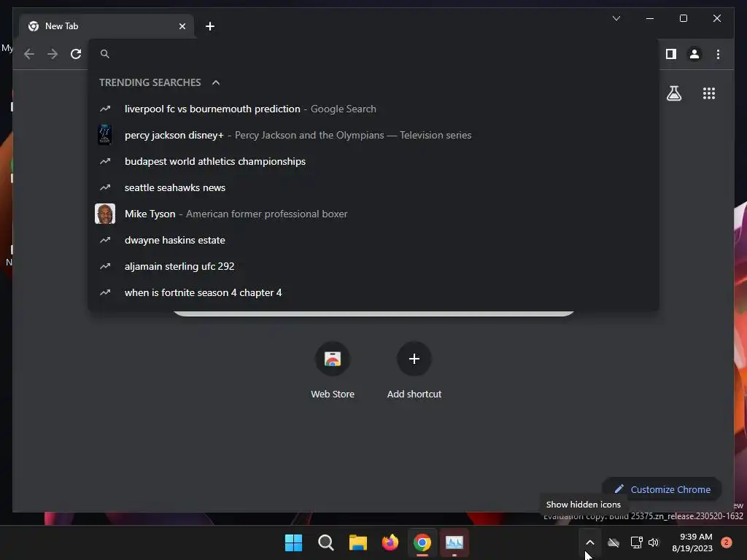Open the notification badge showing 2
Image resolution: width=747 pixels, height=560 pixels.
[x=726, y=542]
